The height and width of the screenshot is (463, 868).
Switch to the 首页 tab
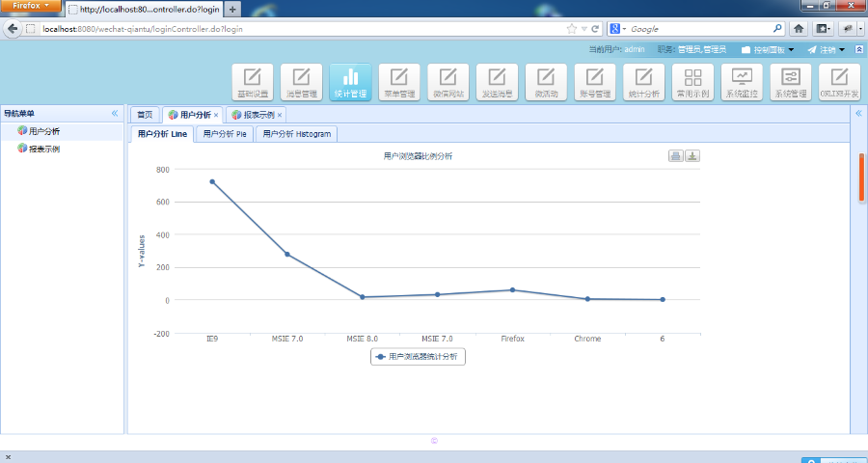[x=145, y=115]
